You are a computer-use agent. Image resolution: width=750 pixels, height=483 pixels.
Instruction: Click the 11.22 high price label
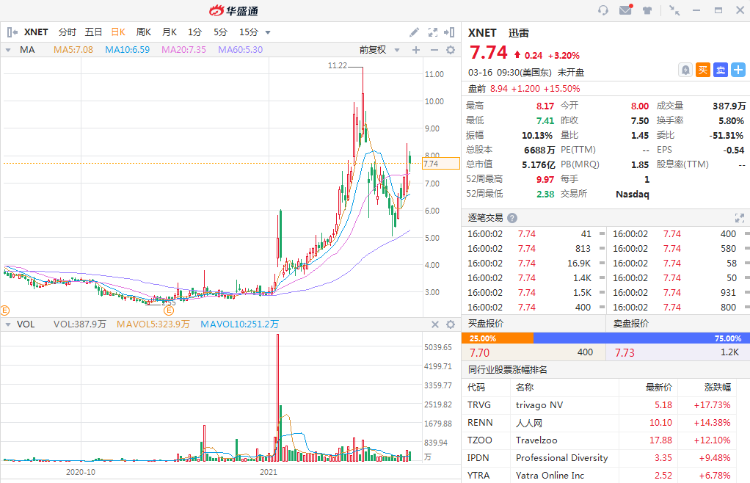pyautogui.click(x=337, y=66)
